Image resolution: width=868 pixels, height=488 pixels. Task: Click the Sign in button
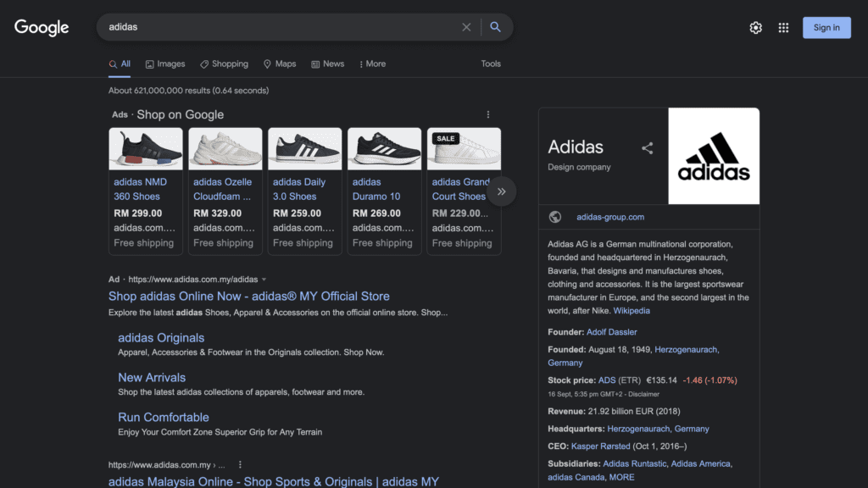[x=826, y=27]
